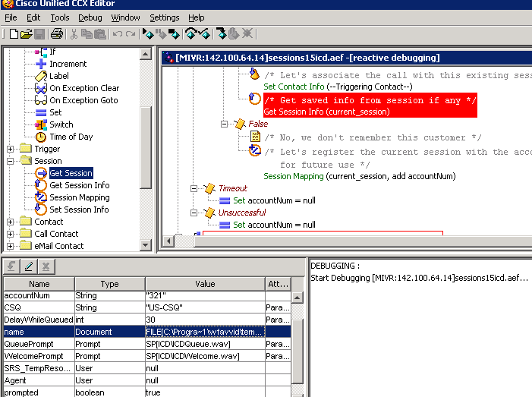Select the Set Session Info step icon
The height and width of the screenshot is (397, 532).
pos(41,210)
